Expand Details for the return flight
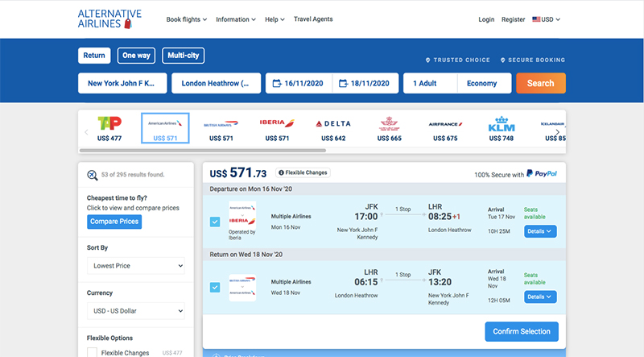The width and height of the screenshot is (644, 357). point(540,297)
